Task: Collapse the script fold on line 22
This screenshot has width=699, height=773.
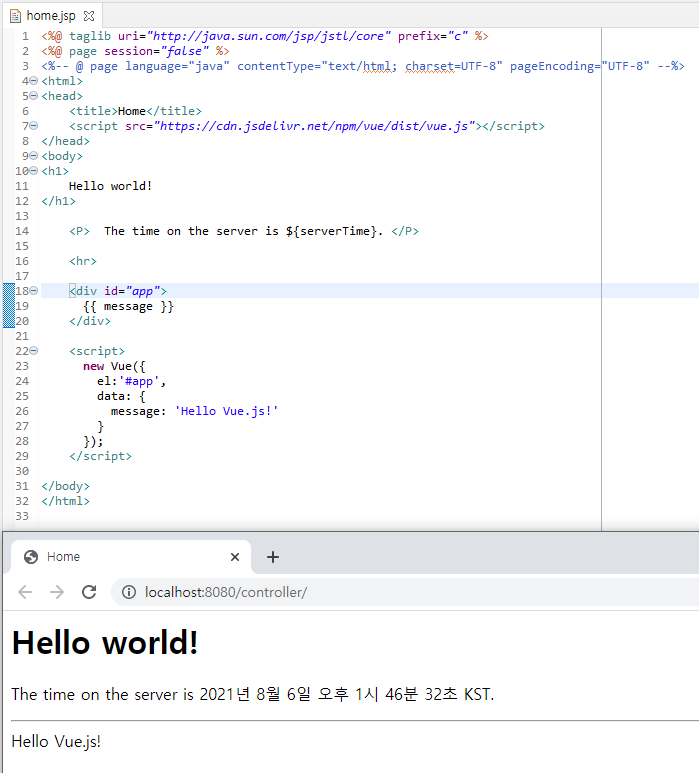Action: [x=34, y=351]
